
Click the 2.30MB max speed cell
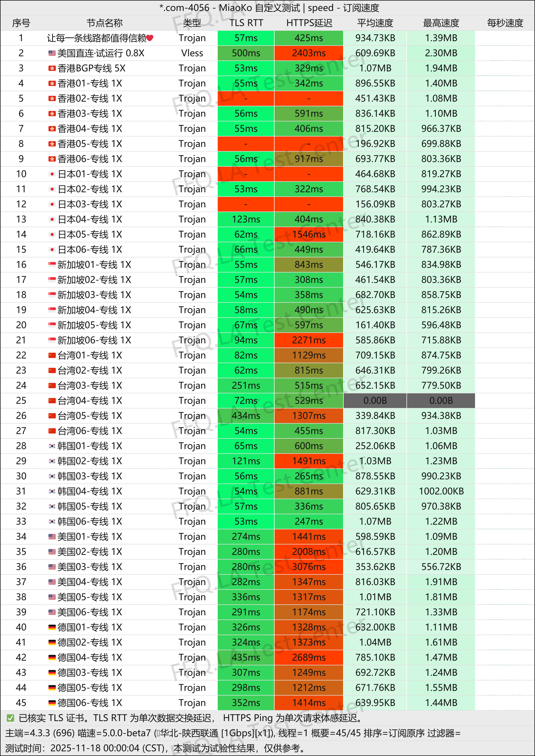coord(441,53)
